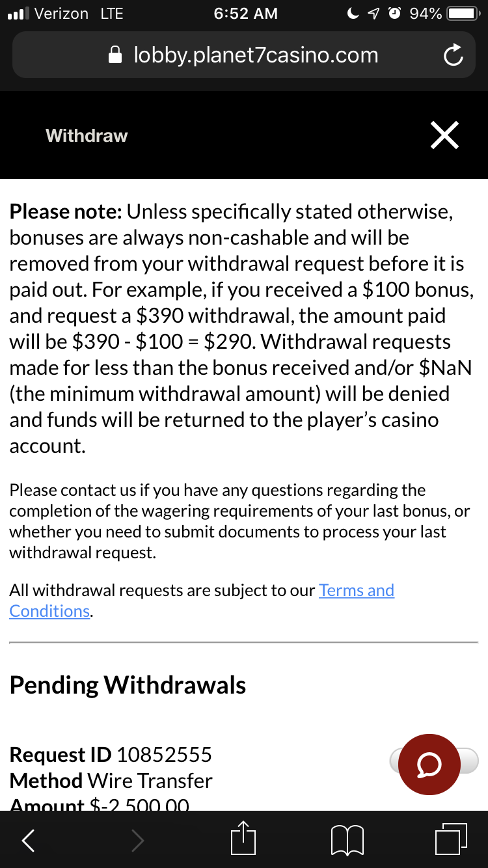Image resolution: width=488 pixels, height=868 pixels.
Task: Tap the location services arrow icon
Action: [373, 13]
